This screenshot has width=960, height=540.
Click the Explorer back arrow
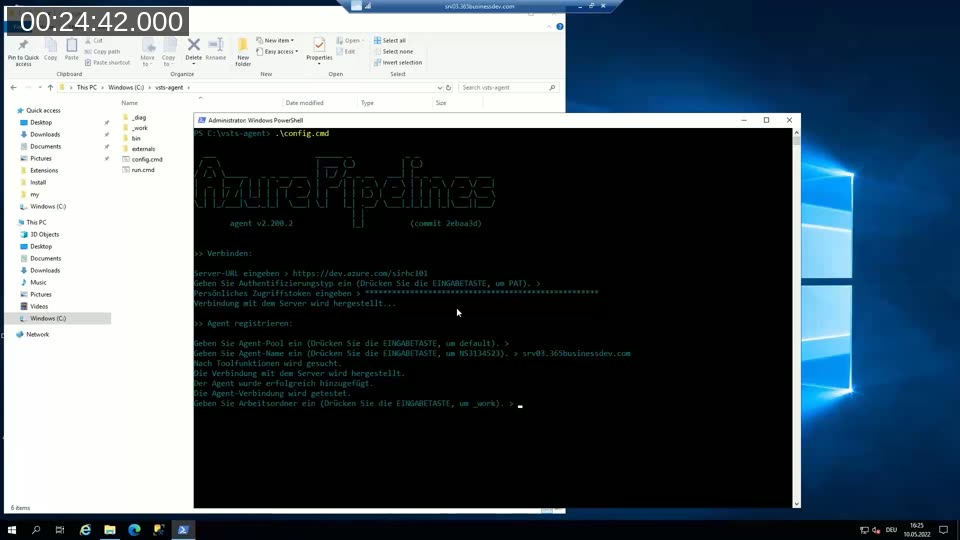[x=13, y=88]
